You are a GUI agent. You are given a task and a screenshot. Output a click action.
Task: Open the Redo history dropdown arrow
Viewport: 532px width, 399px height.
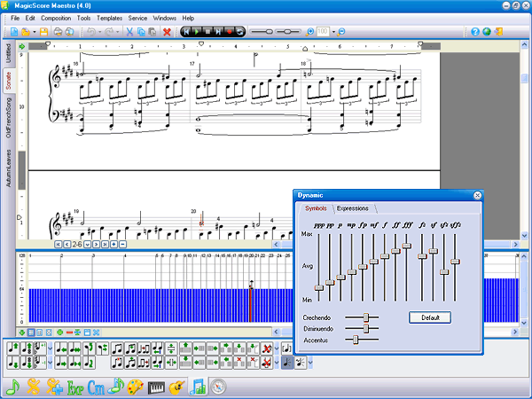coord(118,32)
